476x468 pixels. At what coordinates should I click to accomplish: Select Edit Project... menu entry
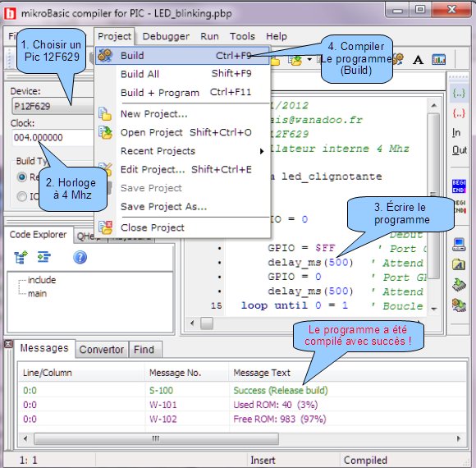(x=182, y=169)
